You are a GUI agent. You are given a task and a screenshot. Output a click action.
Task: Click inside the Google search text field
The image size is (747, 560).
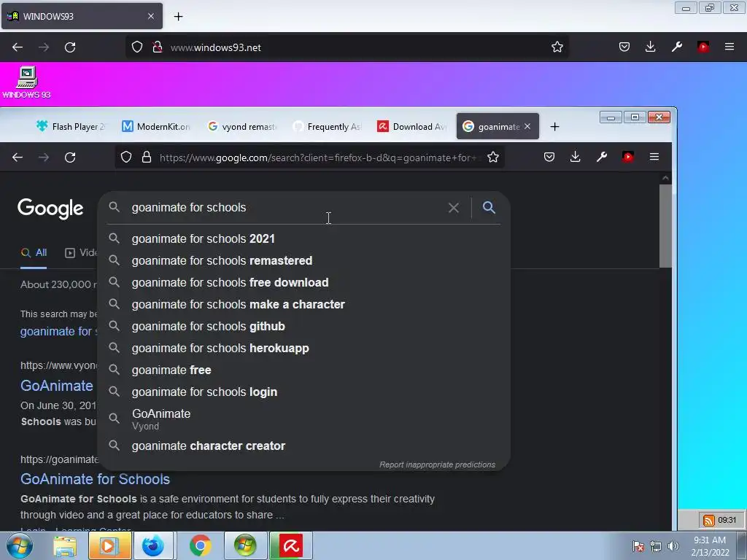point(286,208)
